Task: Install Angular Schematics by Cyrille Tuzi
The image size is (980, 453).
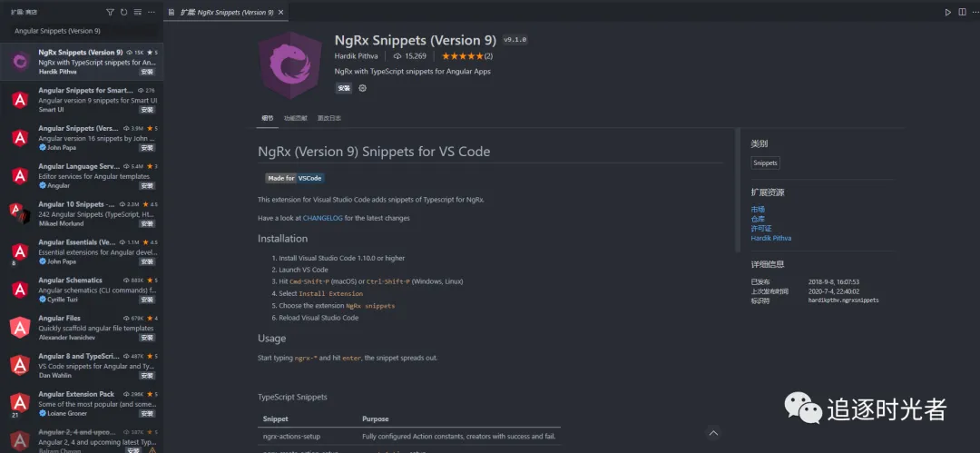Action: coord(147,300)
